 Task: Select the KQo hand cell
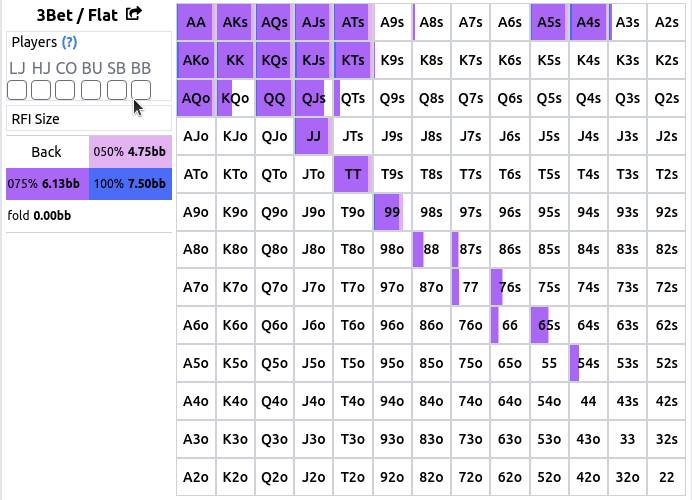(236, 98)
